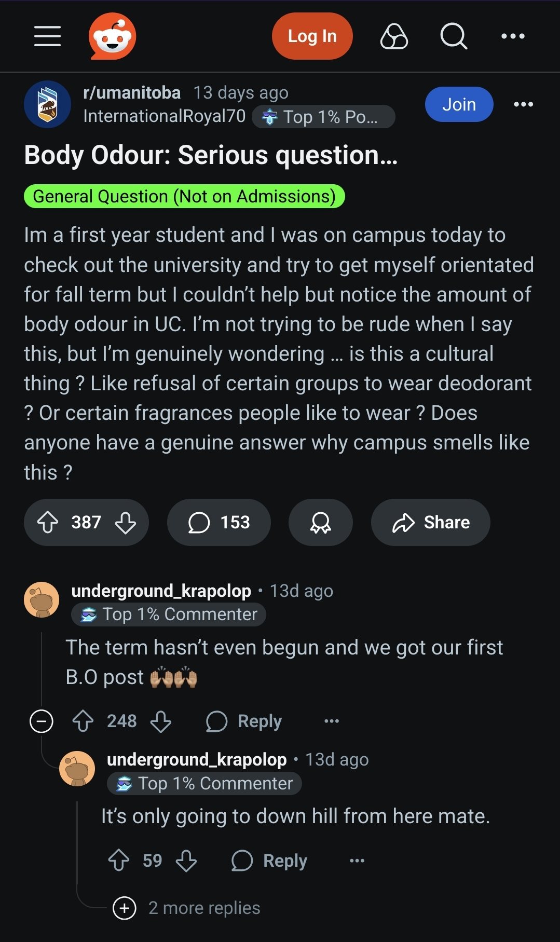560x942 pixels.
Task: Downvote the Body Odour post
Action: (x=126, y=522)
